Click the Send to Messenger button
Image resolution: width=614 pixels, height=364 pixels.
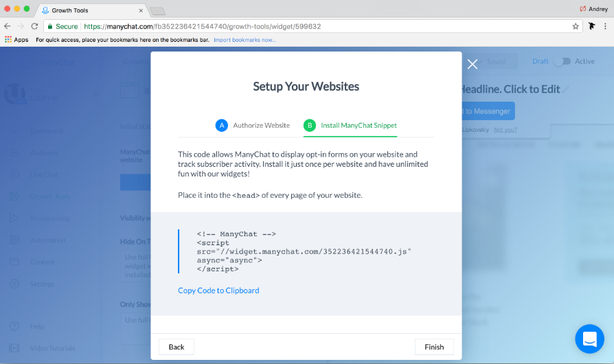488,111
